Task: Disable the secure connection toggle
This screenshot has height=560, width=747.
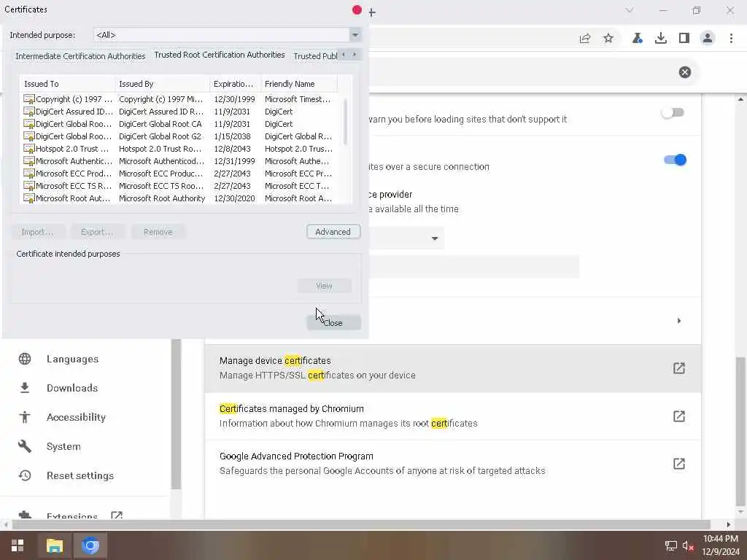Action: click(x=675, y=160)
